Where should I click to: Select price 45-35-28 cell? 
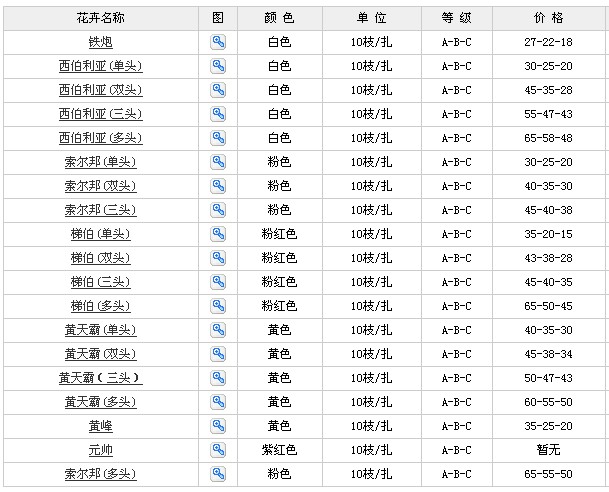[x=548, y=90]
